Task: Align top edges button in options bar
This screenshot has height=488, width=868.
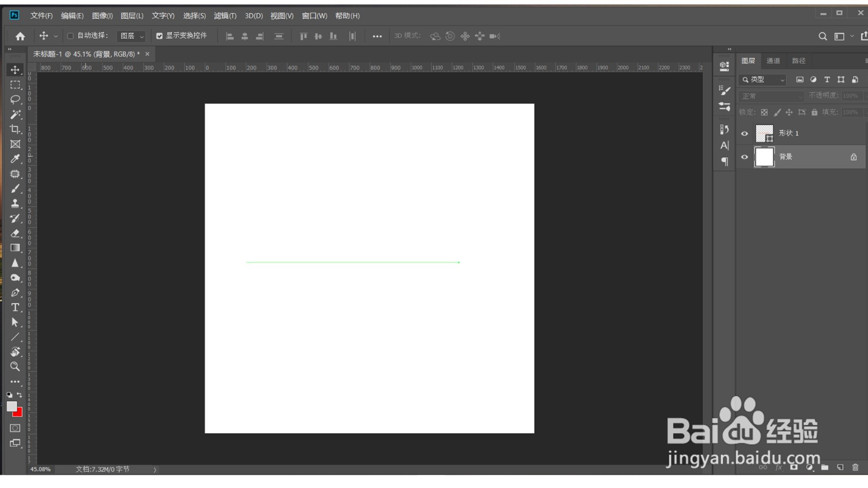Action: pos(303,36)
